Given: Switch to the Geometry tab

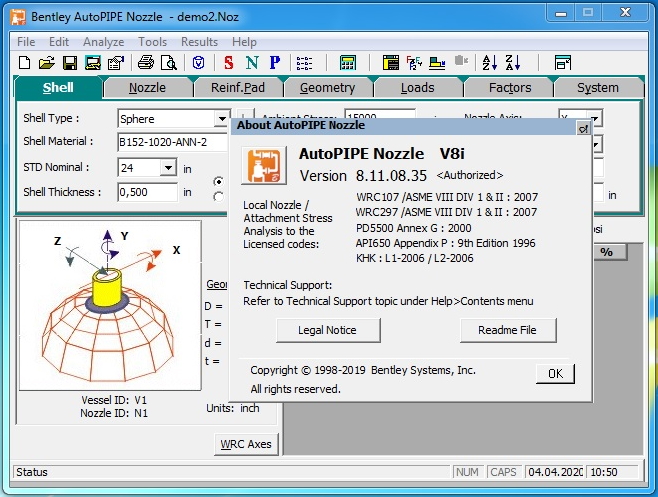Looking at the screenshot, I should tap(328, 88).
